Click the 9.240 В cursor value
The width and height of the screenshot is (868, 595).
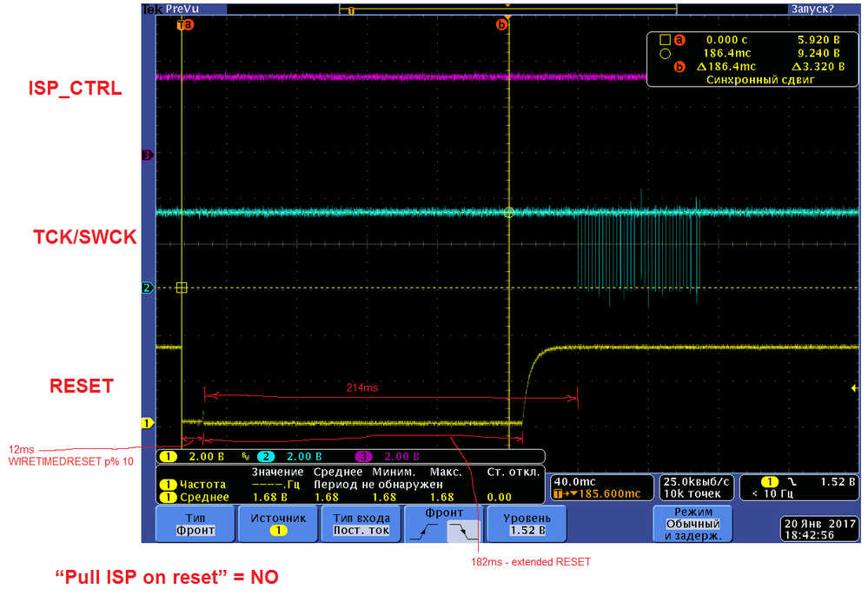pyautogui.click(x=818, y=54)
